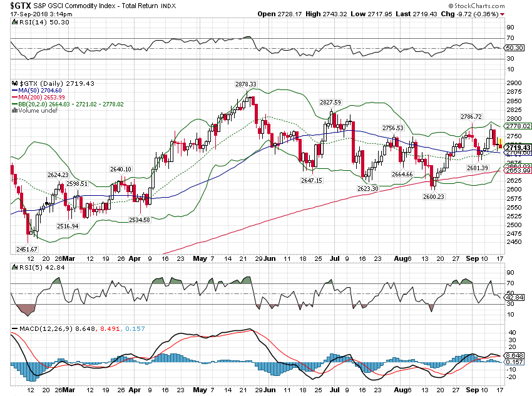532x396 pixels.
Task: Click the 2647.15 low price label
Action: [x=312, y=180]
